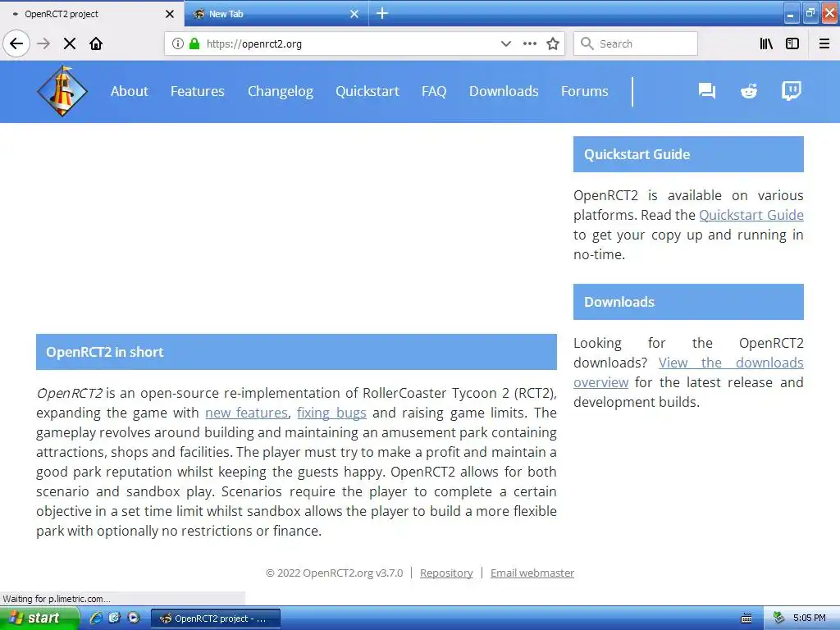Open the Library bookshelf icon
This screenshot has width=840, height=630.
coord(766,43)
